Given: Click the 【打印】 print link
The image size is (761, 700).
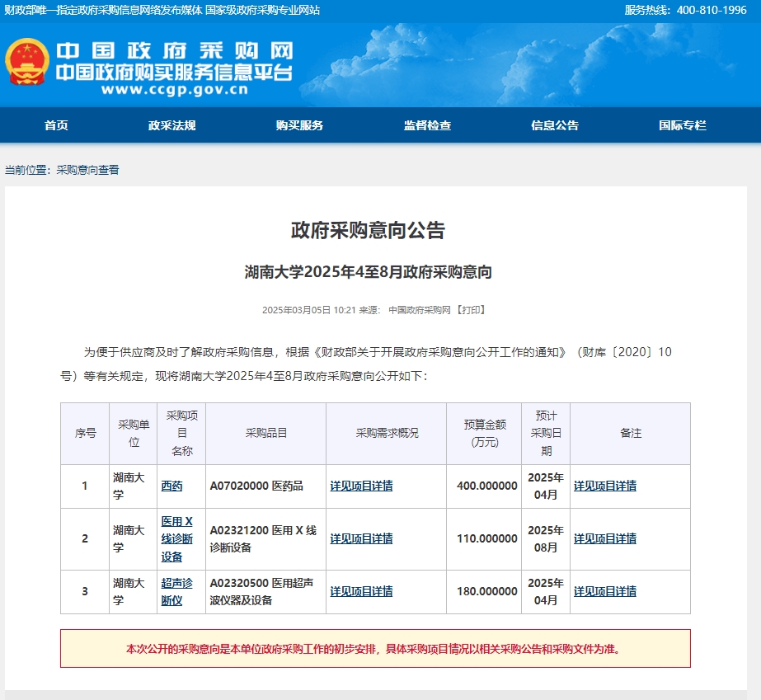Looking at the screenshot, I should pyautogui.click(x=471, y=310).
